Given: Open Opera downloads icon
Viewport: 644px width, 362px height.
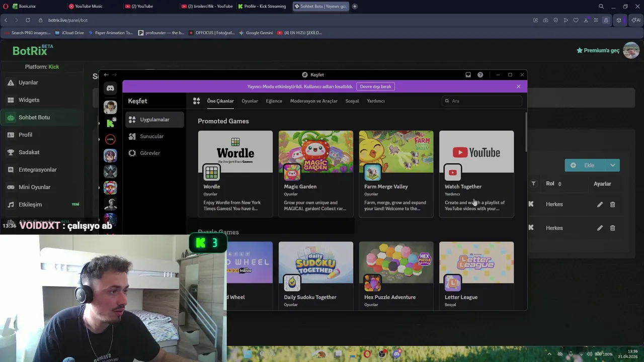Looking at the screenshot, I should click(x=586, y=20).
